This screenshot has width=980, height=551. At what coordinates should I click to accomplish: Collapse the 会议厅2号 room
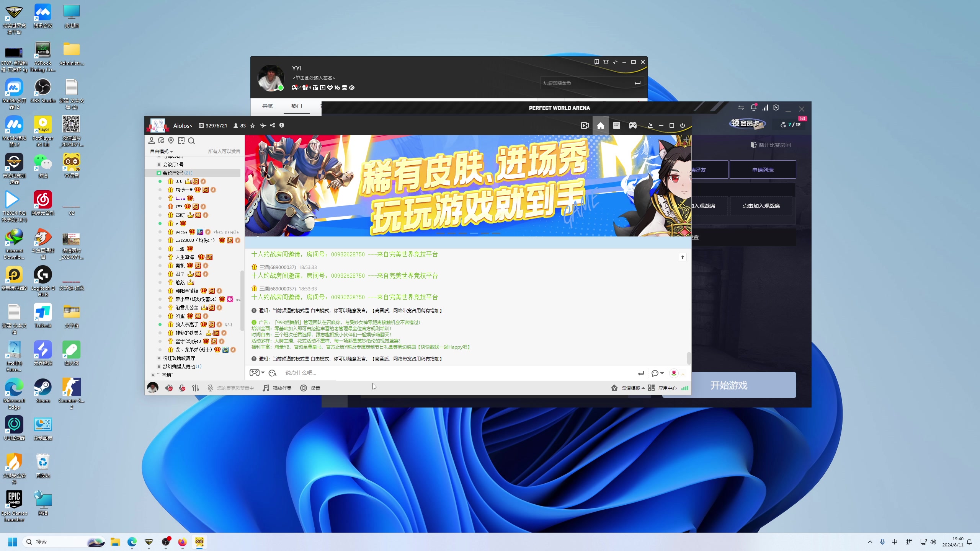(x=159, y=173)
